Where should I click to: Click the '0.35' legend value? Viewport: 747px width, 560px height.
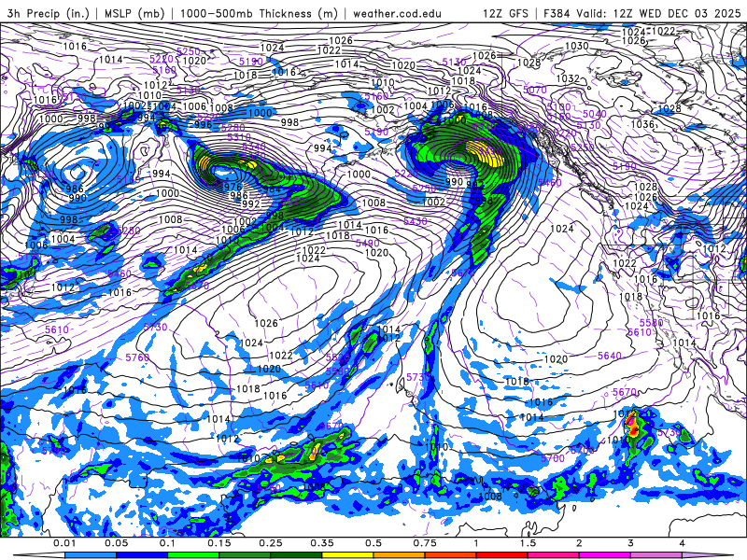pos(322,543)
